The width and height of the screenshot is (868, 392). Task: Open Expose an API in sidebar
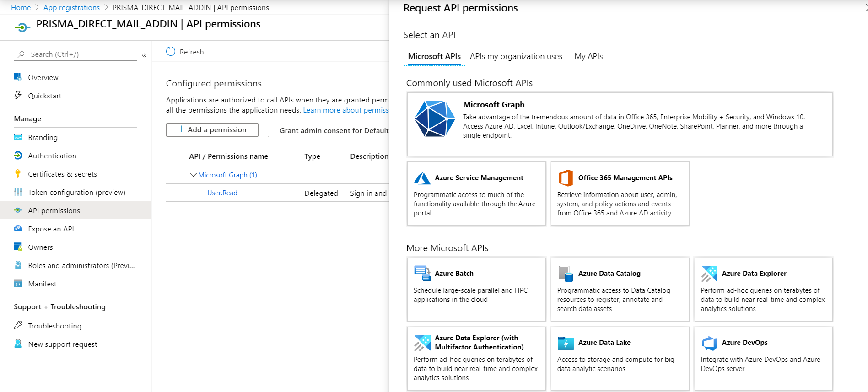click(51, 229)
